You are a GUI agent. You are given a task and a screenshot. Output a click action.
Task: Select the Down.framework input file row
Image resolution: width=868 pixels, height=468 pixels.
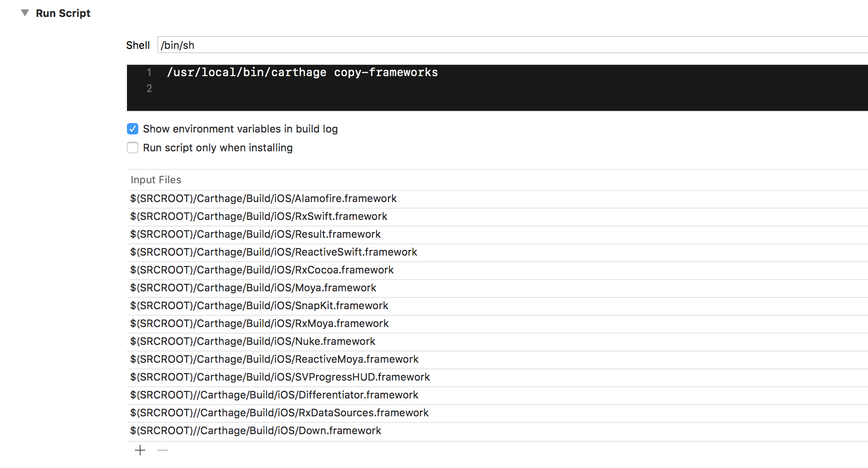pyautogui.click(x=255, y=431)
